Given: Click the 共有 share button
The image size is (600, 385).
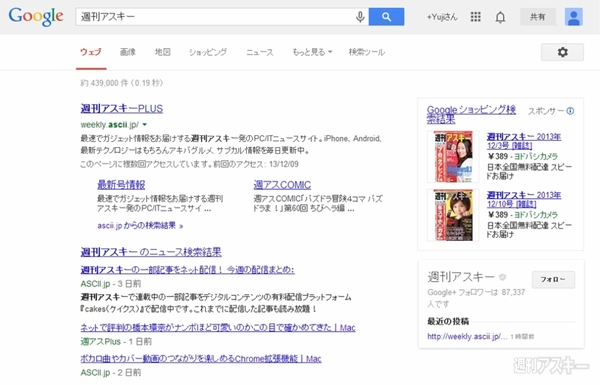Looking at the screenshot, I should (x=538, y=17).
